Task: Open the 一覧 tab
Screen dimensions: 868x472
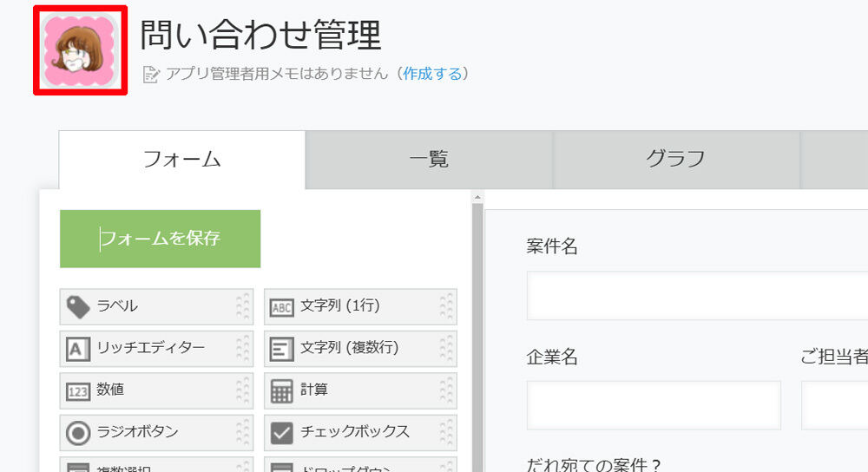Action: click(429, 160)
